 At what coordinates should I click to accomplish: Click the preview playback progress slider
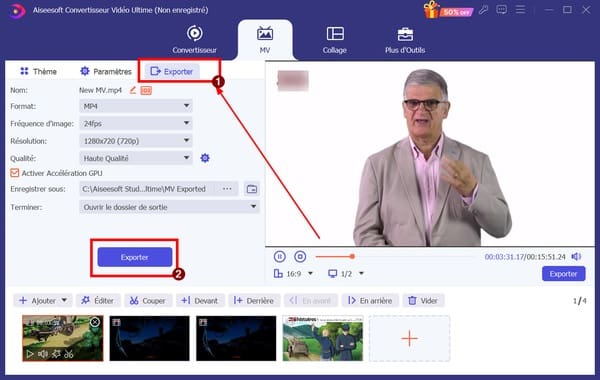tap(396, 256)
